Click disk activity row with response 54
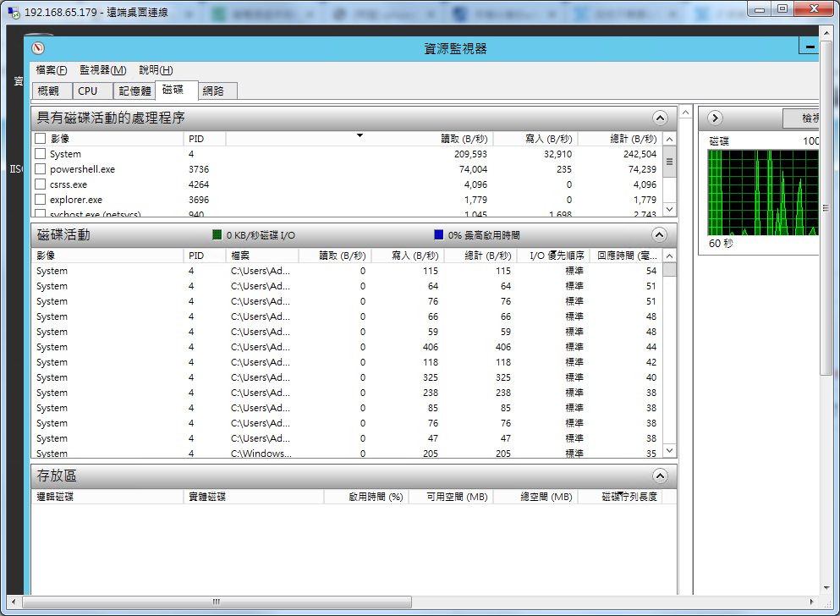840x616 pixels. click(x=349, y=271)
